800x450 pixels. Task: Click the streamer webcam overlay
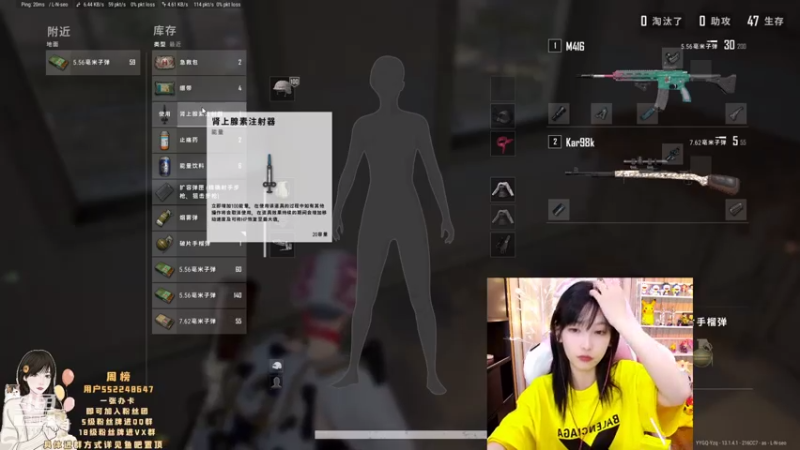tap(590, 364)
